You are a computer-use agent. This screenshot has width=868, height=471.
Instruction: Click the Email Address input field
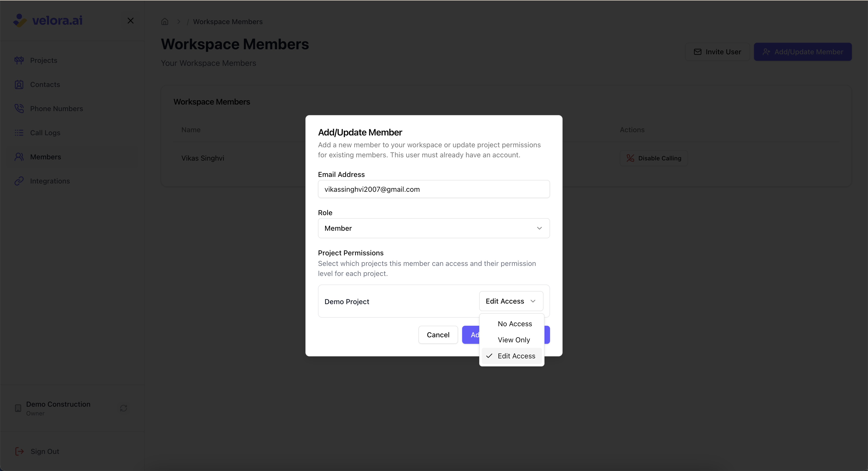point(433,189)
